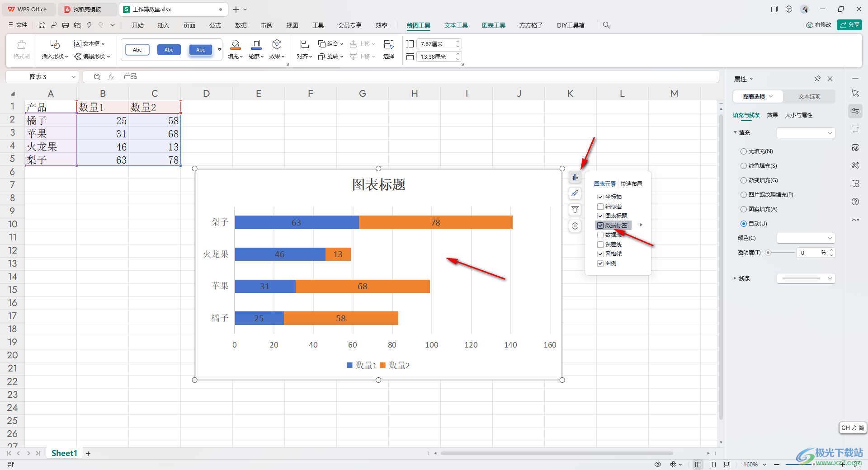Add a new sheet with plus button
Viewport: 868px width, 470px height.
88,453
